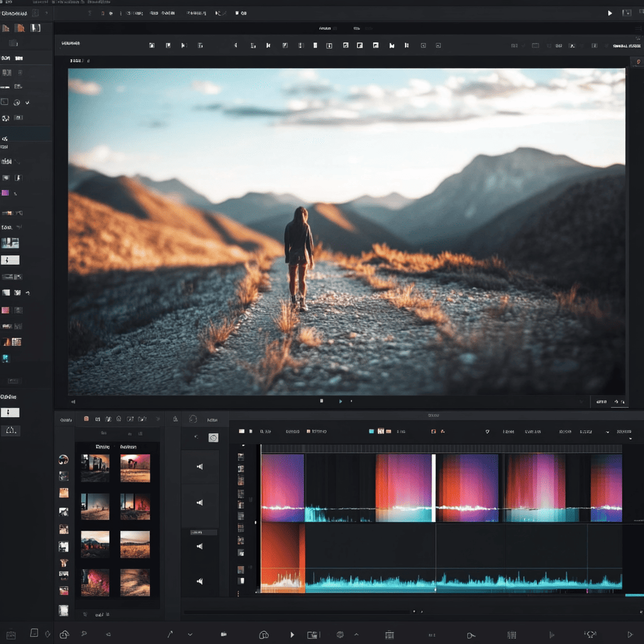Mute the top audio track with the speaker icon

(200, 467)
